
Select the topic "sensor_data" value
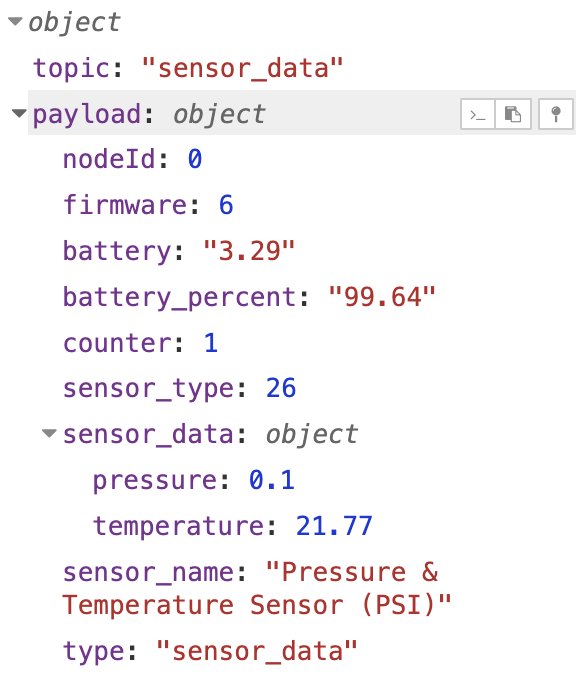click(x=242, y=68)
